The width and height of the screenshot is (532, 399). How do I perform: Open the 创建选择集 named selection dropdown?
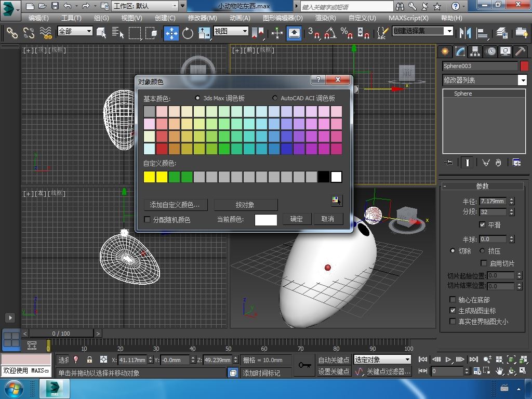coord(423,31)
